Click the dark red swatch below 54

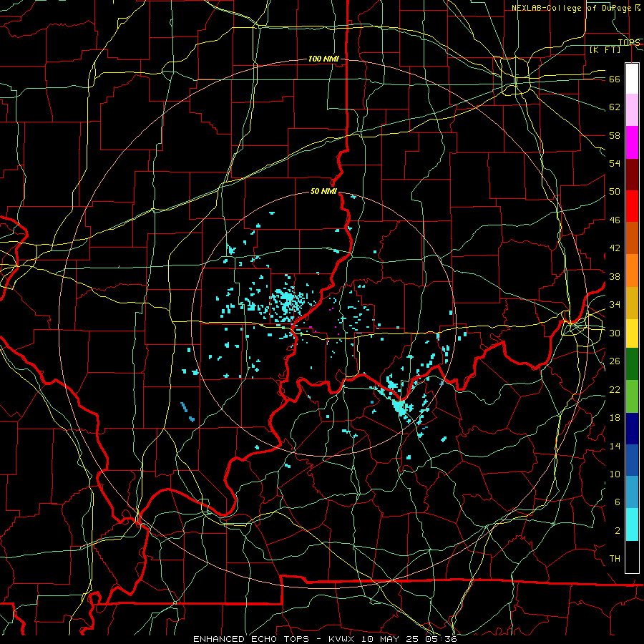tap(632, 175)
